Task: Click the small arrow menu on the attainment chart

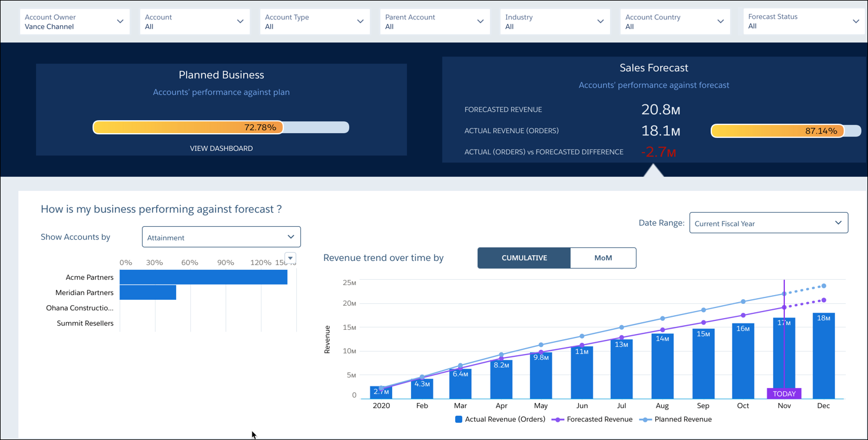Action: (290, 258)
